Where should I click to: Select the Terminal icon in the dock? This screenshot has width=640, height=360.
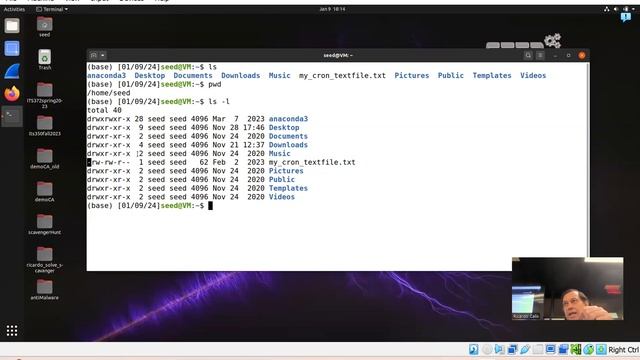(x=12, y=116)
